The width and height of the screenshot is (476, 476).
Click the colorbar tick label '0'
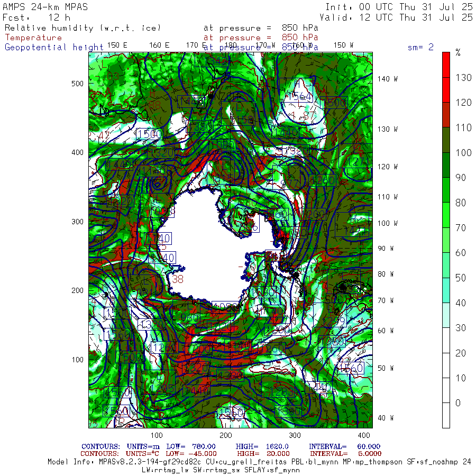point(458,403)
